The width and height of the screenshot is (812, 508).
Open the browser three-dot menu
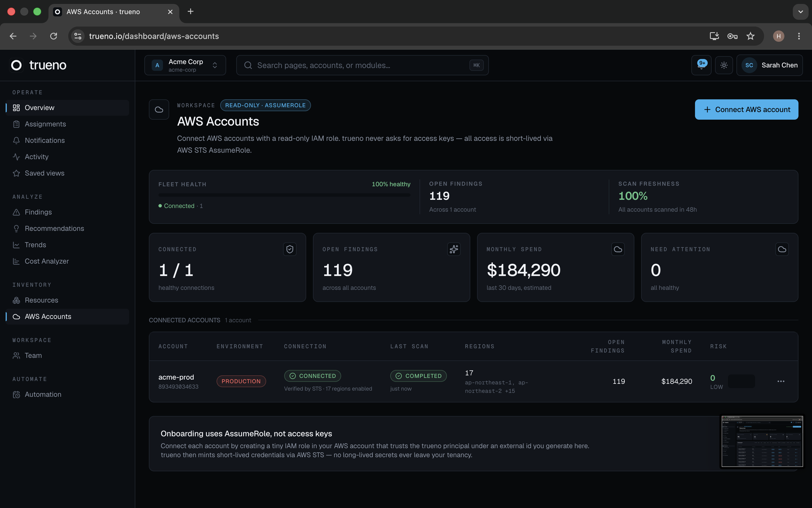click(799, 36)
